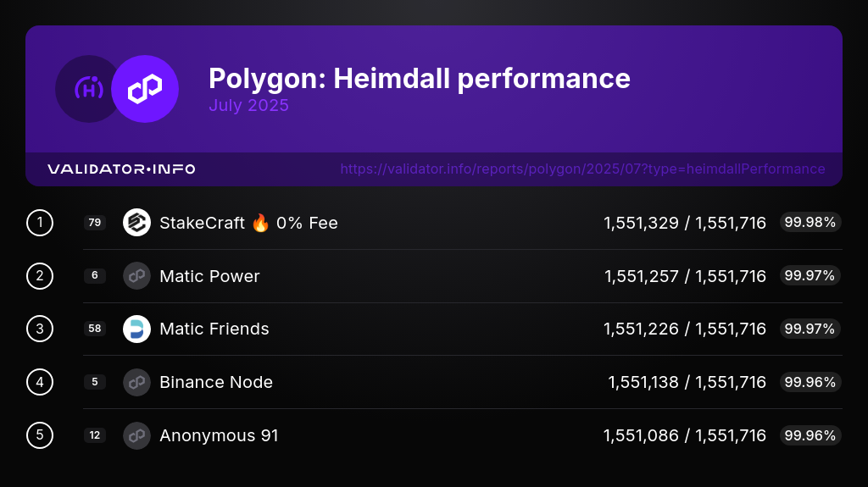Screen dimensions: 868x487
Task: Click rank circle number 1
Action: point(40,223)
